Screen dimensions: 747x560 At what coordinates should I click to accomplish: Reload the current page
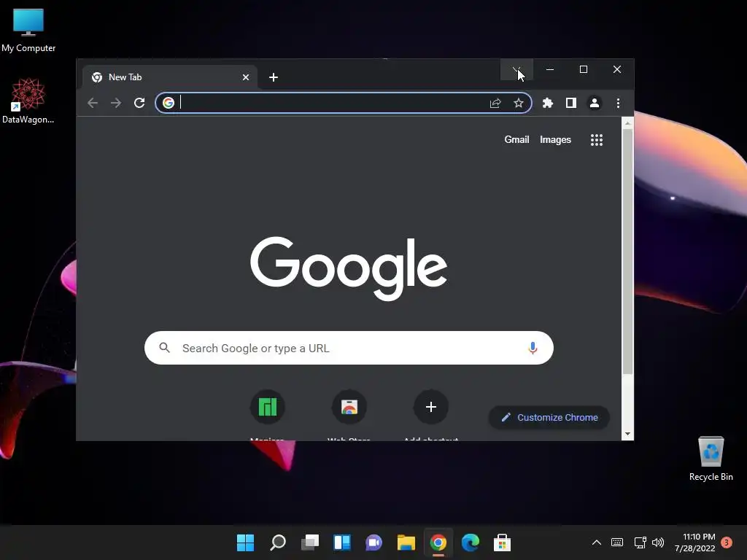[139, 103]
